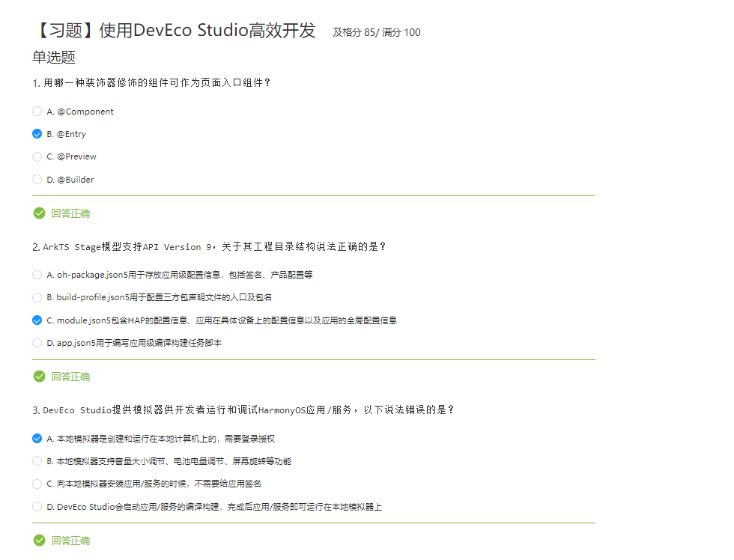Screen dimensions: 734x560
Task: Click question 2 text about ArkTS Stage模型
Action: click(x=209, y=246)
